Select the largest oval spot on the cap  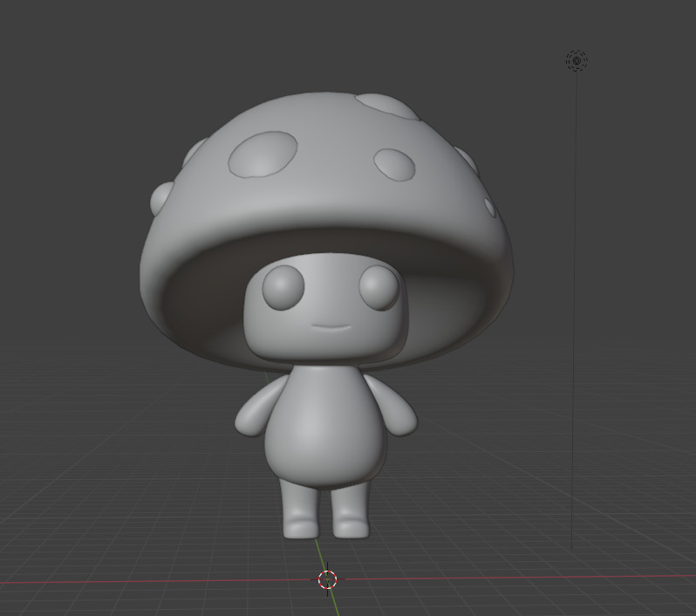coord(263,154)
